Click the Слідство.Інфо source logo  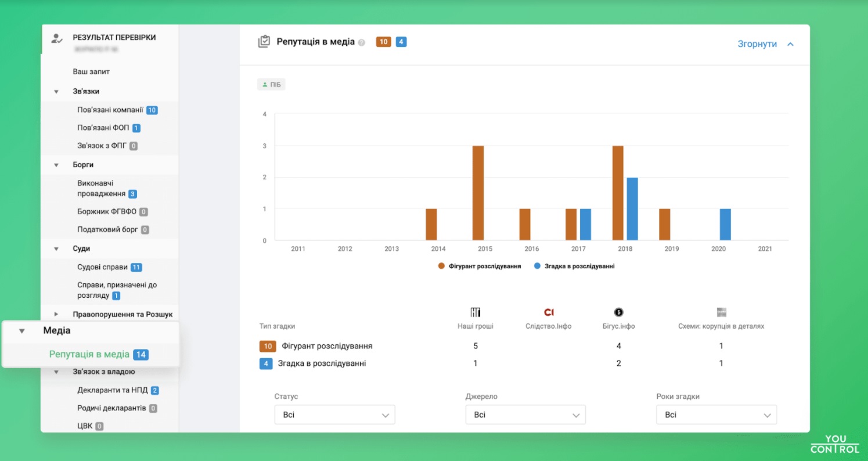pos(549,312)
